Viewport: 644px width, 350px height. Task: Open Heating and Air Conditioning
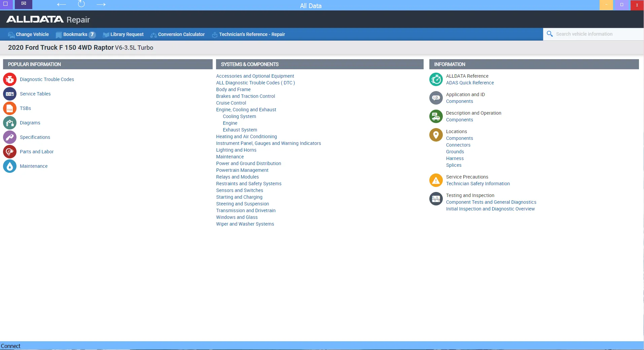(246, 137)
